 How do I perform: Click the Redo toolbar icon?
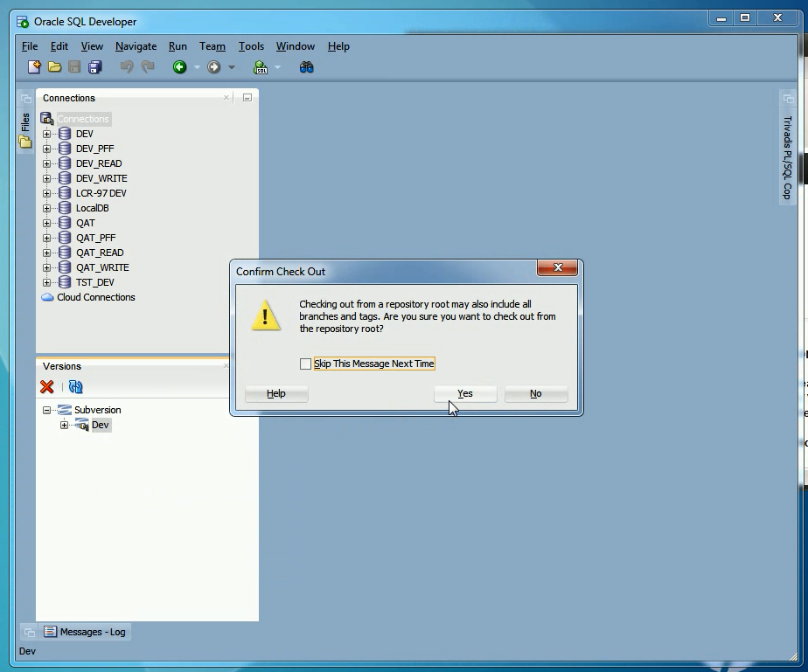click(x=148, y=67)
